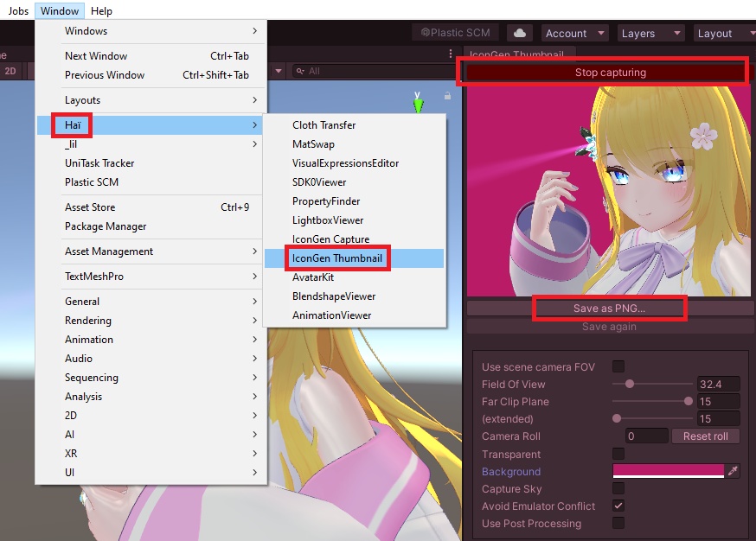Expand the _lil submenu

(x=151, y=144)
